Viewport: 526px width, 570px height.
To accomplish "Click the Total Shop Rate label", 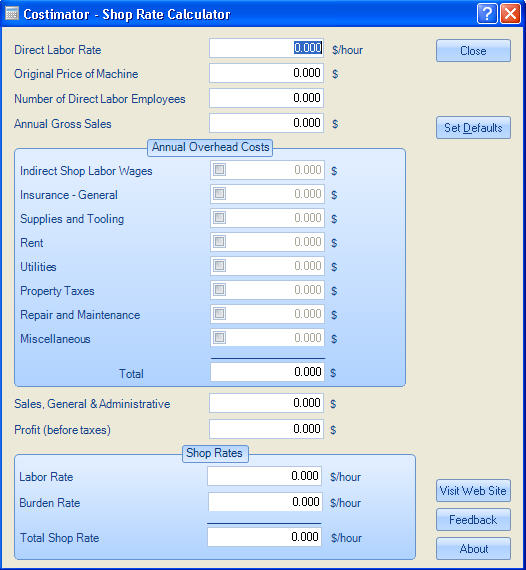I will click(59, 538).
